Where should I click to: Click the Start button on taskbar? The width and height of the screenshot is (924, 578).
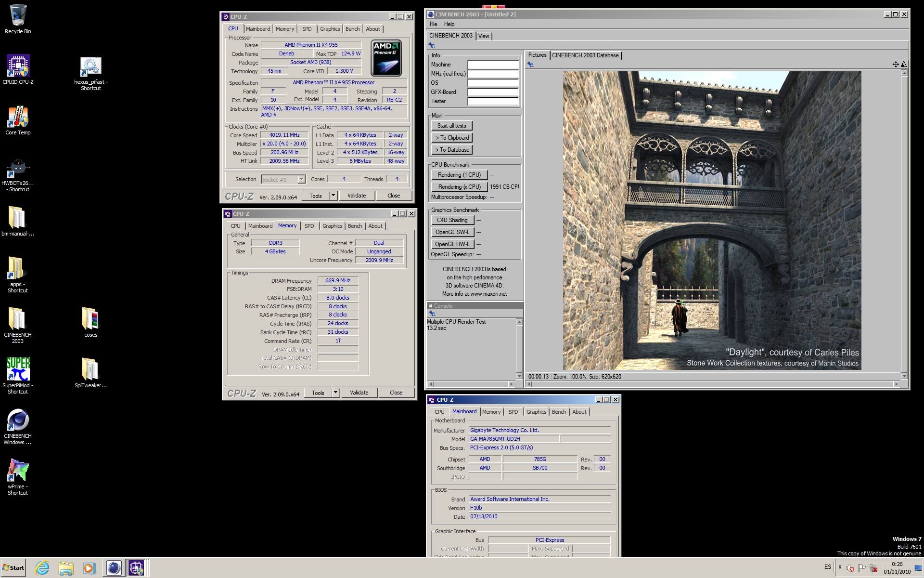(13, 568)
